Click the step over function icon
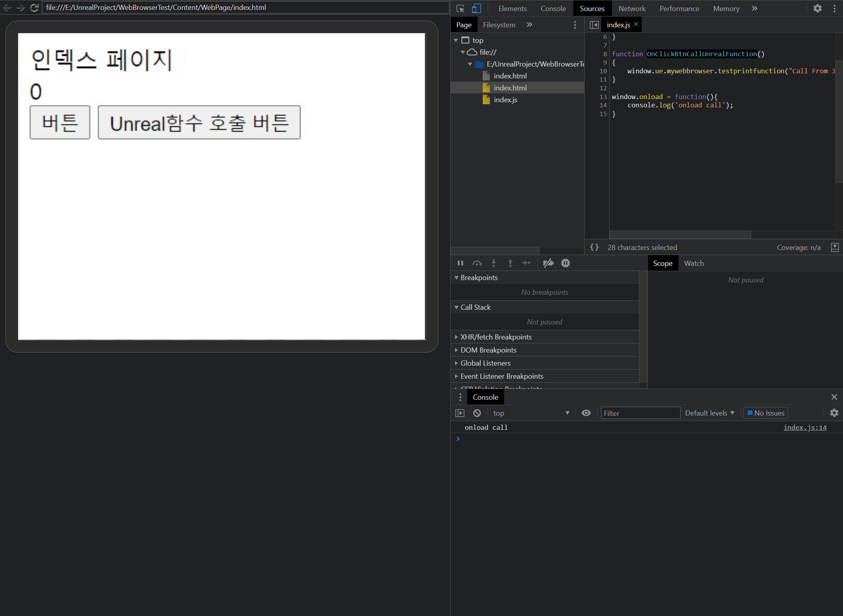This screenshot has height=616, width=843. point(477,263)
